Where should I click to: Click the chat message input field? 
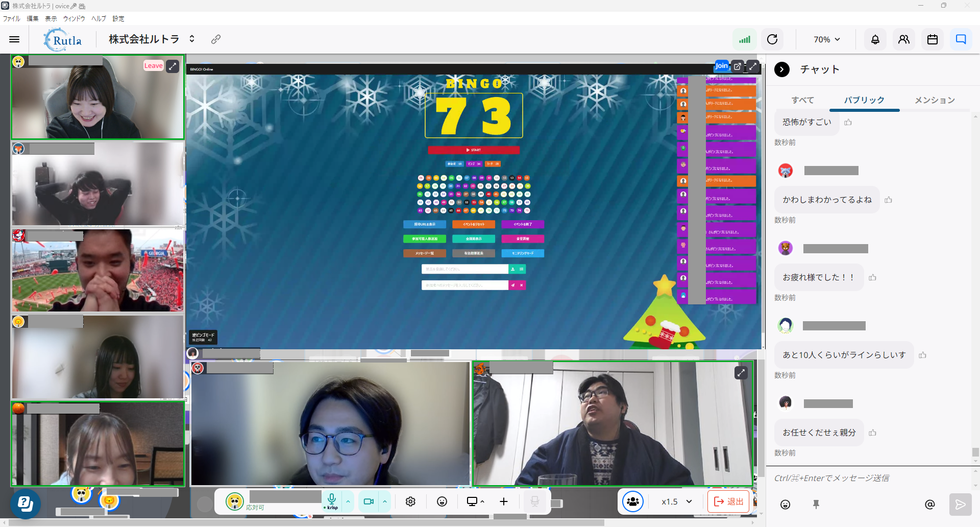coord(868,478)
